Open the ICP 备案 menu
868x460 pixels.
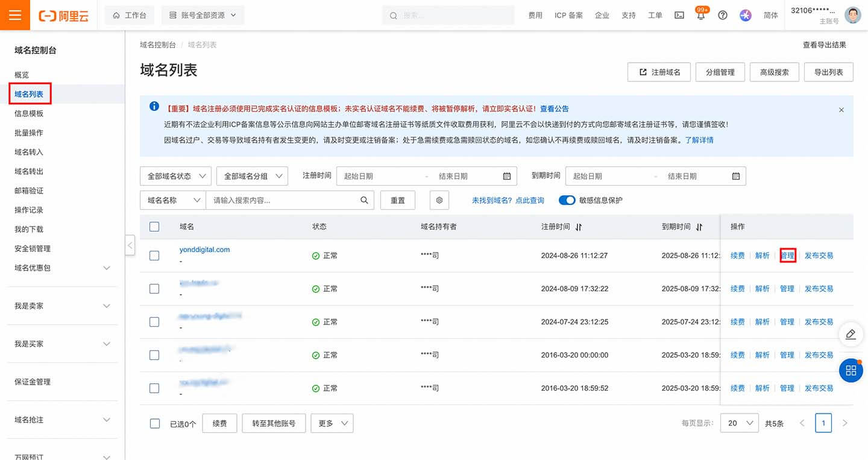click(x=568, y=16)
